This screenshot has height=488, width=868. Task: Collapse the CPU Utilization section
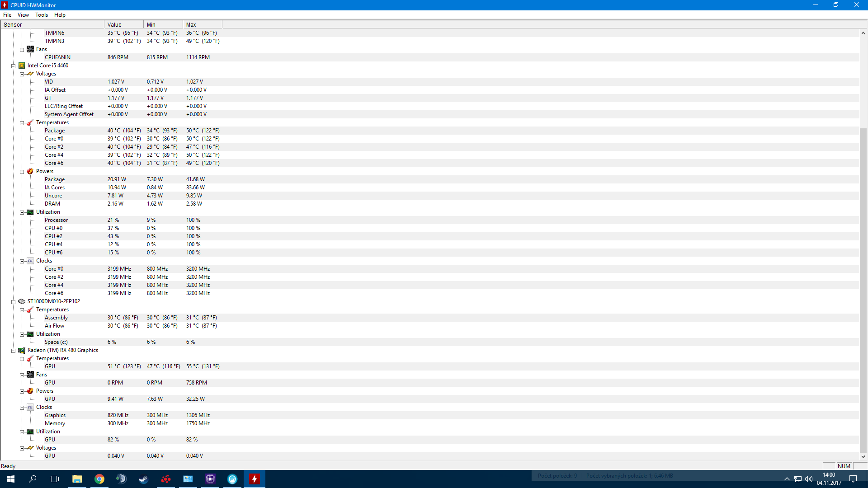click(22, 212)
